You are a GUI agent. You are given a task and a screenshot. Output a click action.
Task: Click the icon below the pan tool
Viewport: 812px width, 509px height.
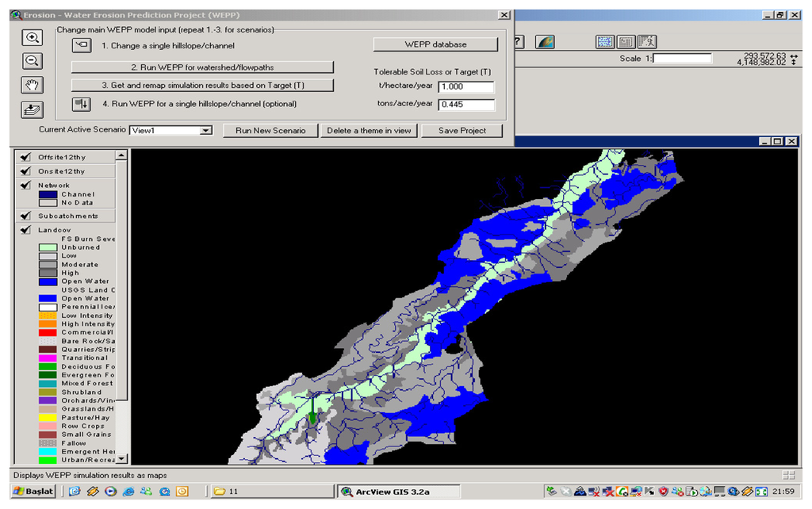tap(33, 109)
